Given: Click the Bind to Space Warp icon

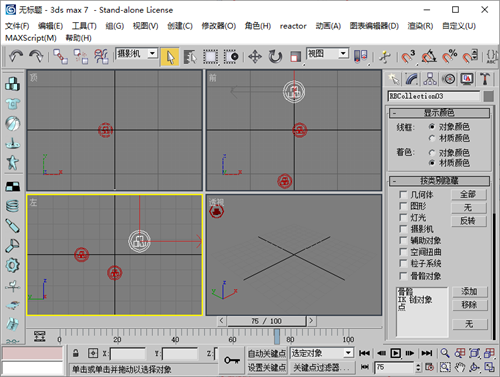Looking at the screenshot, I should pyautogui.click(x=101, y=56).
